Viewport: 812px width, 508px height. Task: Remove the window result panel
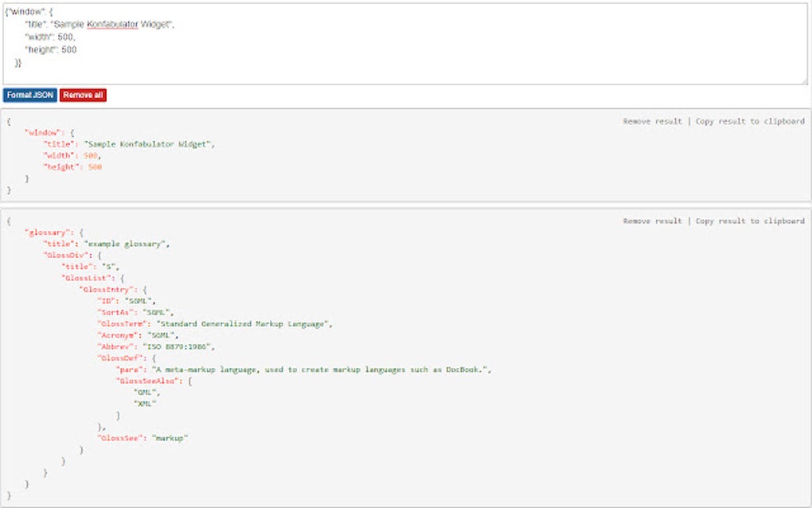[652, 121]
